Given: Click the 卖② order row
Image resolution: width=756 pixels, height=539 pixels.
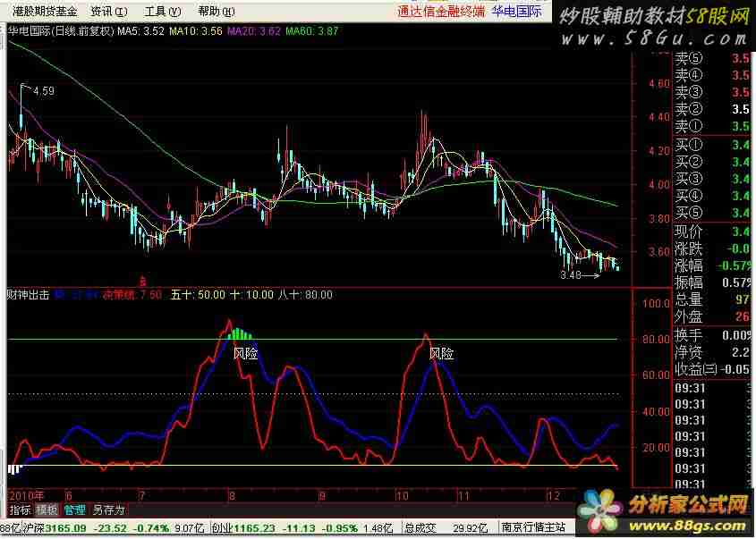Looking at the screenshot, I should (x=712, y=109).
